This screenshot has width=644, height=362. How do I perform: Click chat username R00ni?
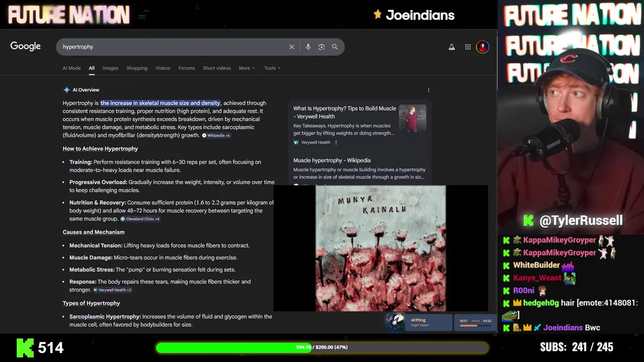(523, 290)
